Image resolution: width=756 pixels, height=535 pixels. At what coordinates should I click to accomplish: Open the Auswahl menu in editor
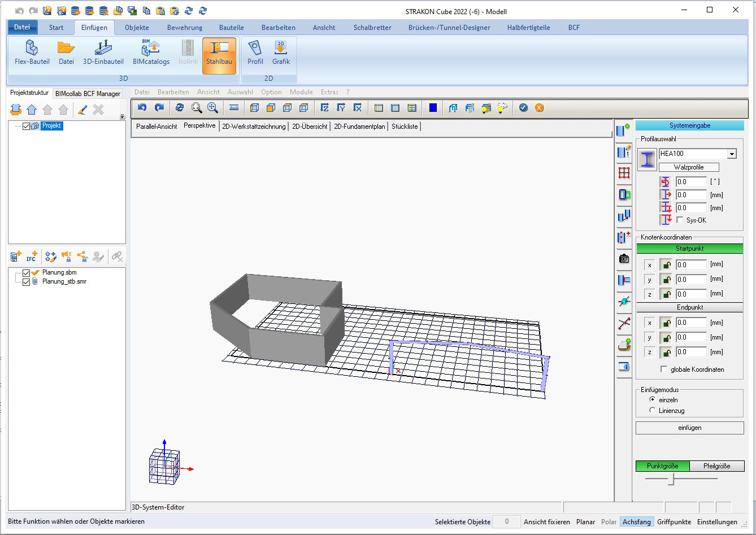coord(240,92)
